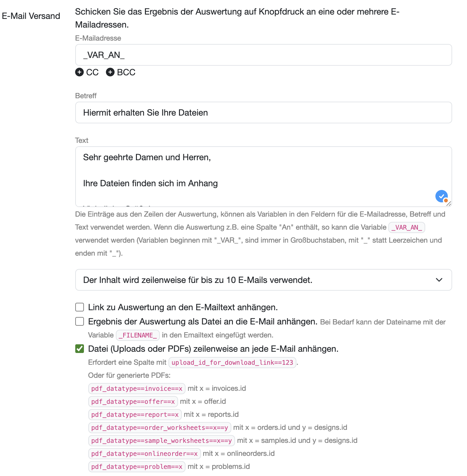Click the pdf_datatype==onlineorder==x code tag
Viewport: 467px width, 476px height.
click(144, 453)
